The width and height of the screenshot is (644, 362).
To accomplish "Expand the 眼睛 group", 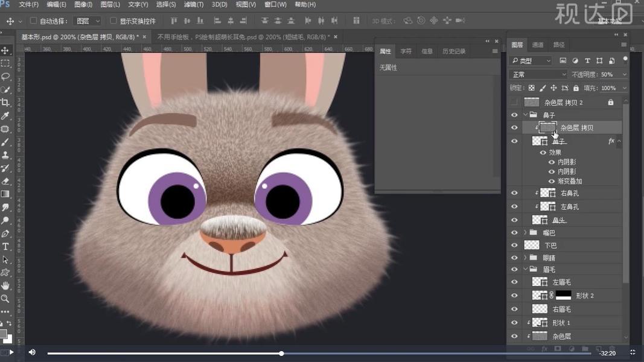I will tap(525, 258).
